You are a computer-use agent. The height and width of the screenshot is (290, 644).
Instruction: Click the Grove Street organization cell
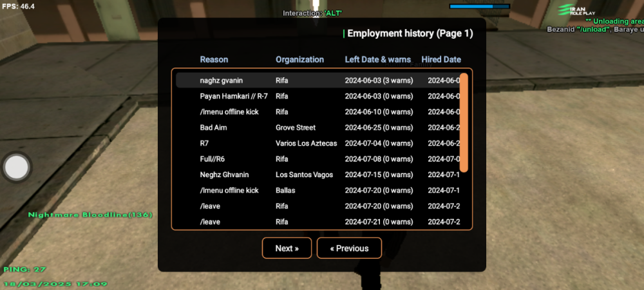coord(296,128)
